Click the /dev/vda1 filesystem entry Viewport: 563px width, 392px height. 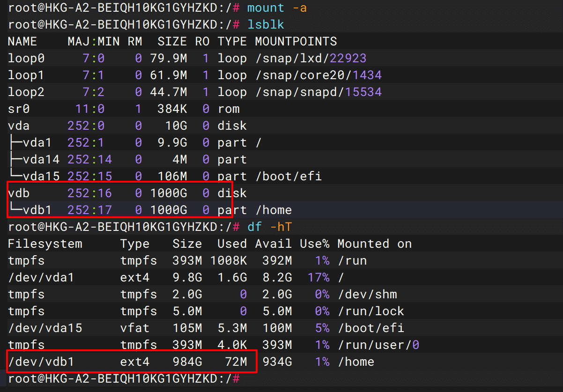click(x=41, y=278)
